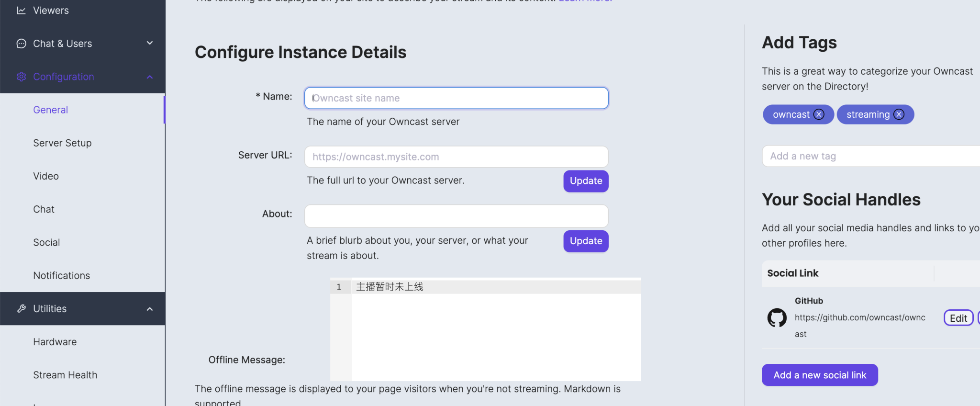The width and height of the screenshot is (980, 406).
Task: Focus the Owncast site name field
Action: (456, 98)
